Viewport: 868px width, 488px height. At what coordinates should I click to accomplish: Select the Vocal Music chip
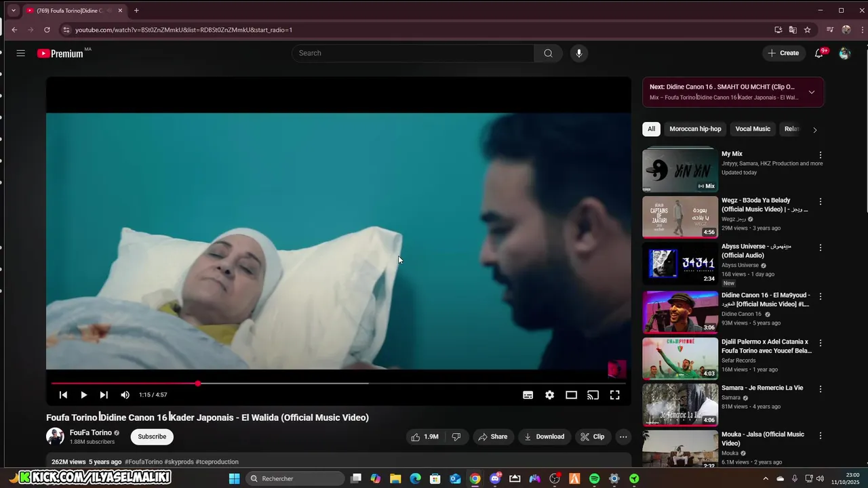(753, 129)
